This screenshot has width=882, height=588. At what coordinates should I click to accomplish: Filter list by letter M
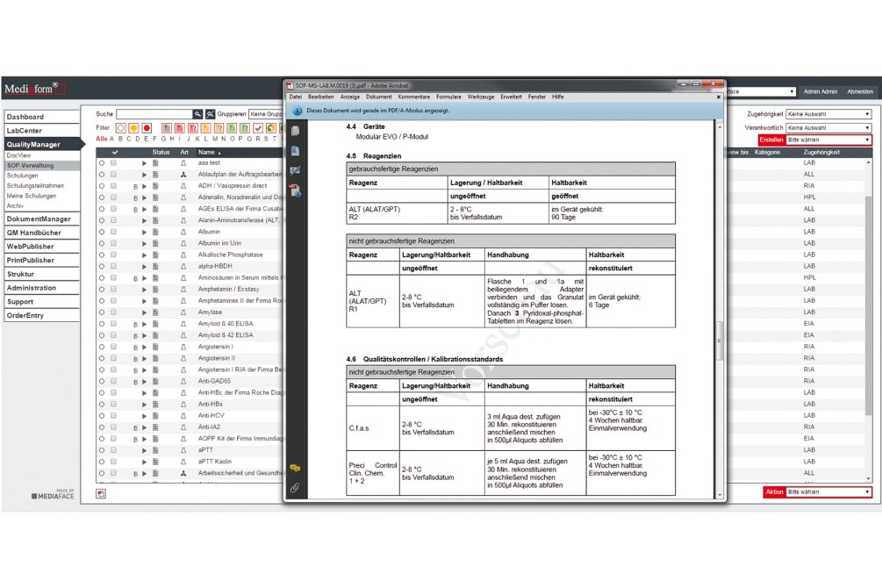click(x=215, y=139)
